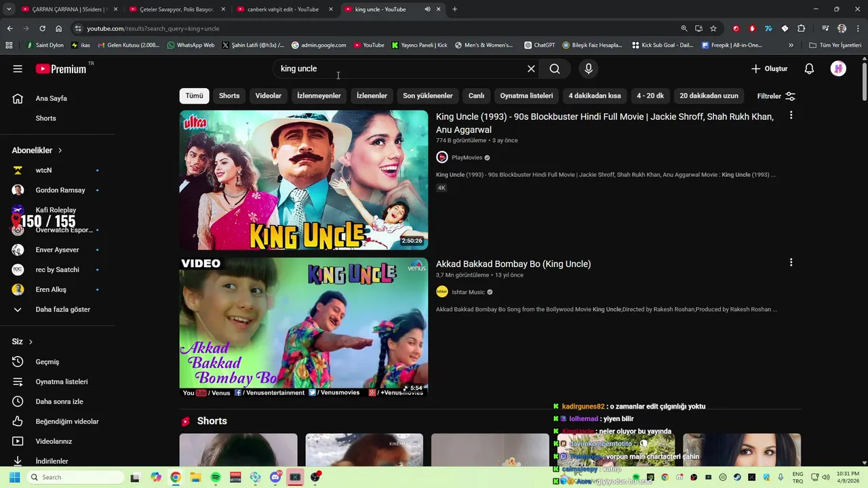Click the Oluştur create button
Viewport: 868px width, 488px height.
click(x=769, y=68)
